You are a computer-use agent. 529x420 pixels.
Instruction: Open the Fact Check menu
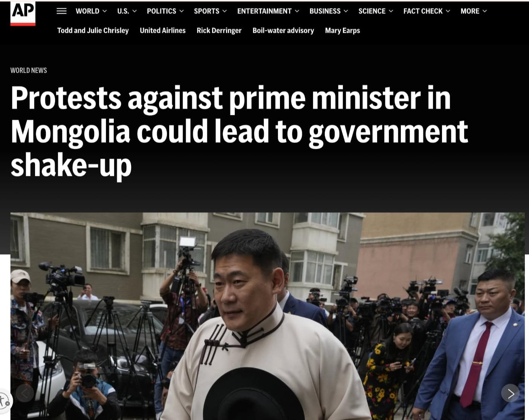pos(427,11)
